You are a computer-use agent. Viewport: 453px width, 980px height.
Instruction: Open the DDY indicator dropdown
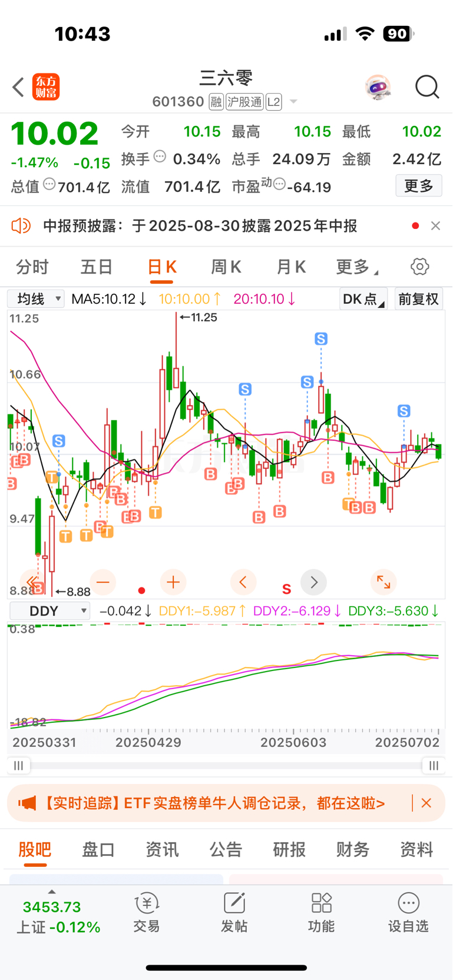tap(49, 611)
